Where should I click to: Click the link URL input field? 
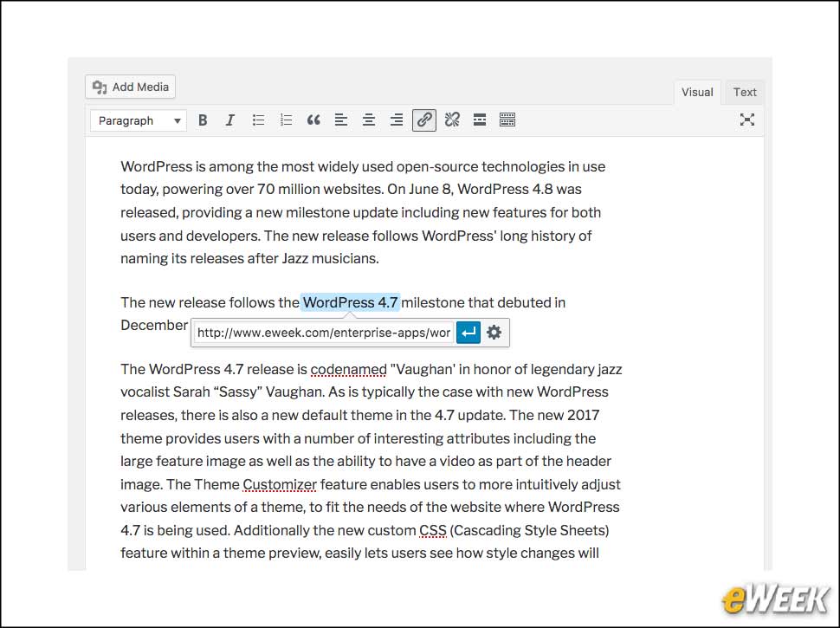[324, 333]
